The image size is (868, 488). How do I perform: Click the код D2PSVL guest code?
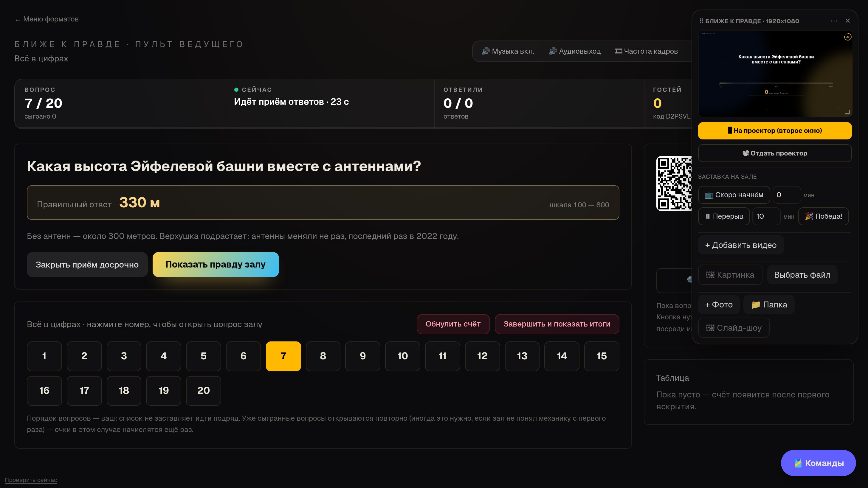(x=672, y=116)
